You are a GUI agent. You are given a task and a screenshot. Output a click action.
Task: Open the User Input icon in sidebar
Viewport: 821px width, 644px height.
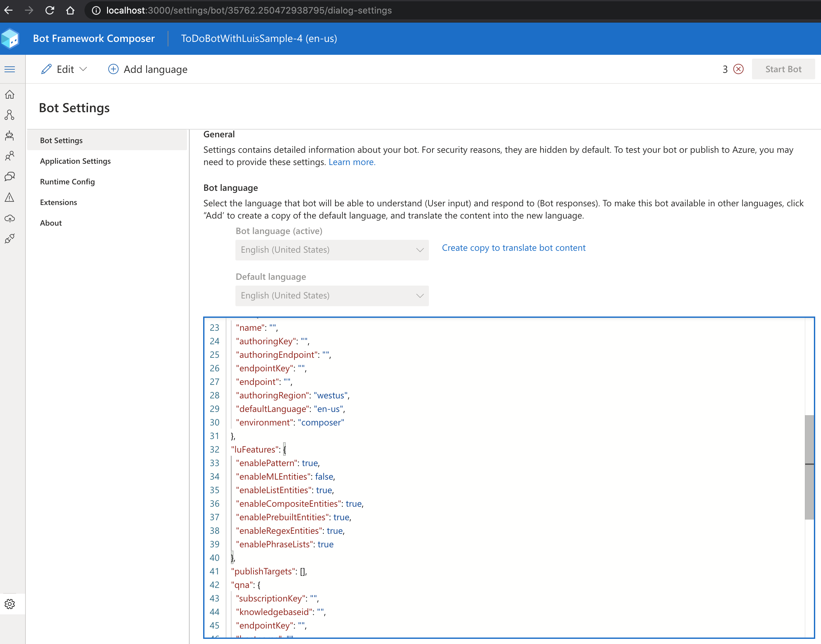tap(10, 156)
